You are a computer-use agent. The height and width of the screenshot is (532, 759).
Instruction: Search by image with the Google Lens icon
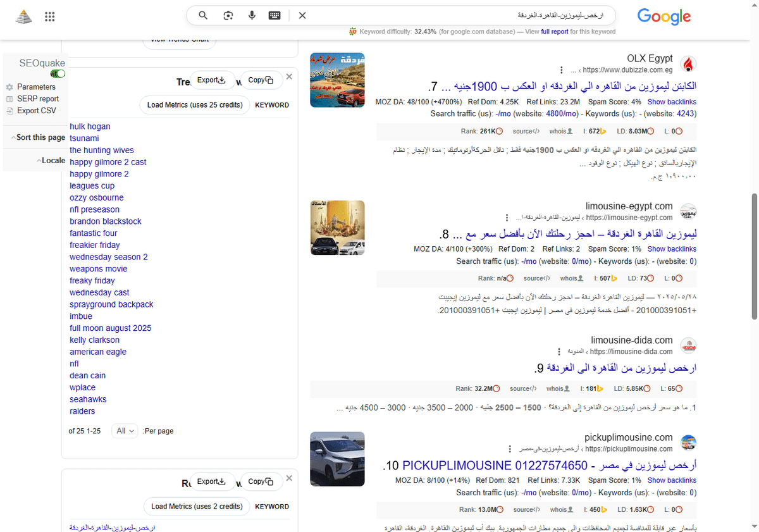tap(228, 15)
